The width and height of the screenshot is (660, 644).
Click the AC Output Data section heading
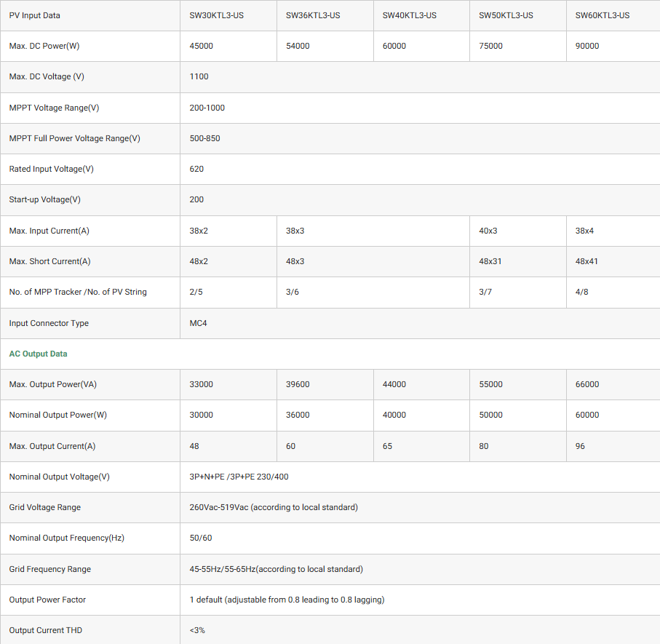pos(38,354)
